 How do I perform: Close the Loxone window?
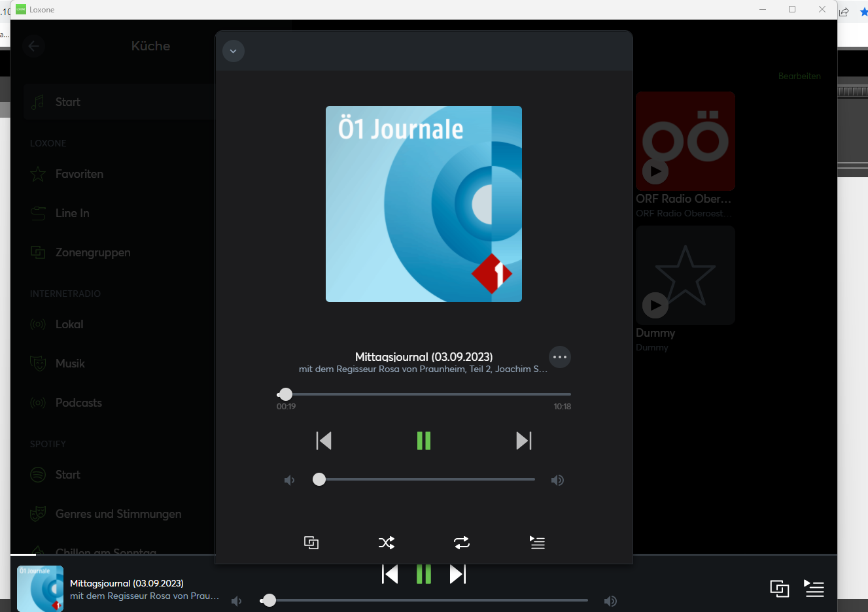(822, 9)
